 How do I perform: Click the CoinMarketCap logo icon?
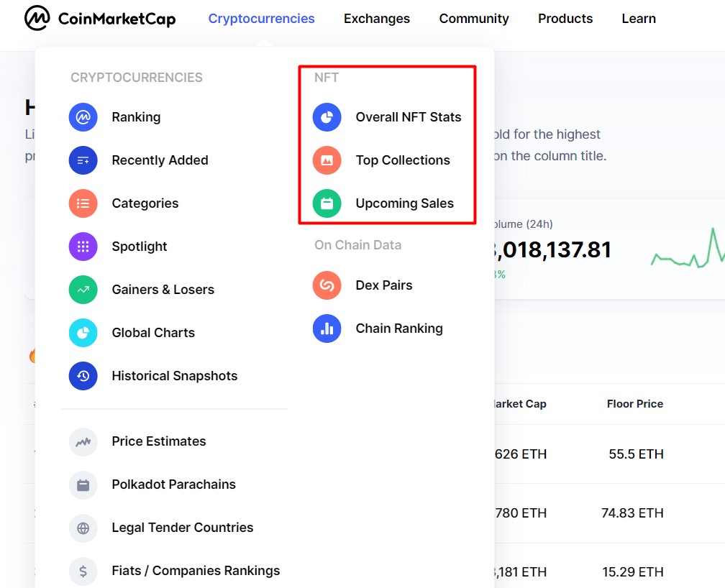pyautogui.click(x=37, y=19)
